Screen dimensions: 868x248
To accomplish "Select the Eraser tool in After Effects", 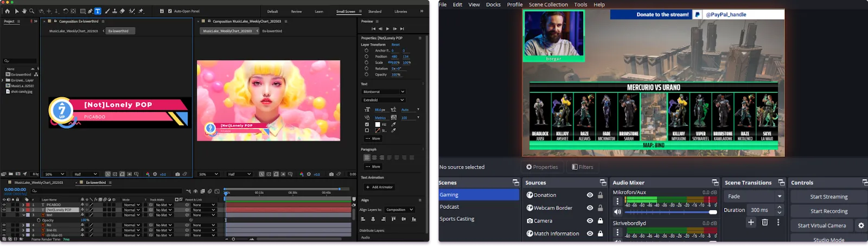I will (x=122, y=11).
